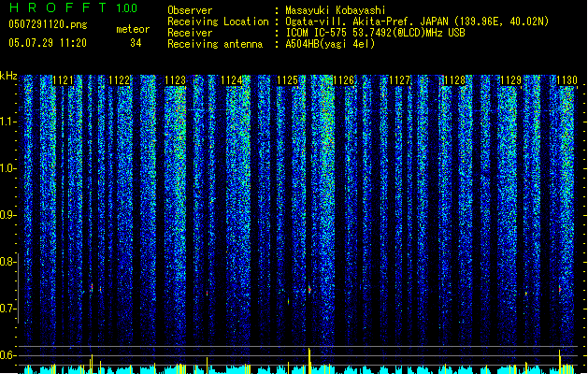Screen dimensions: 588x374
Task: Click the ICOM IC-575 receiver text
Action: 375,33
